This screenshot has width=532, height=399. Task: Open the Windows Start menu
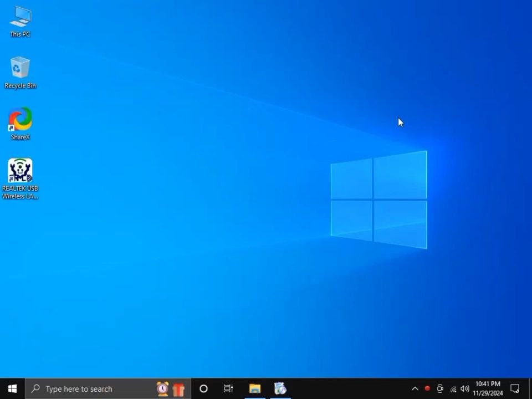click(12, 388)
